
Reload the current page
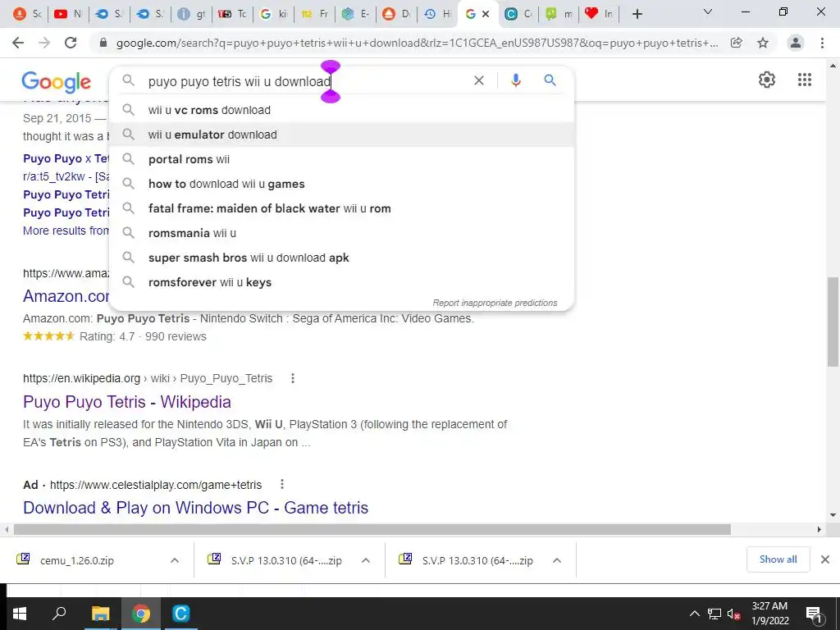coord(71,43)
